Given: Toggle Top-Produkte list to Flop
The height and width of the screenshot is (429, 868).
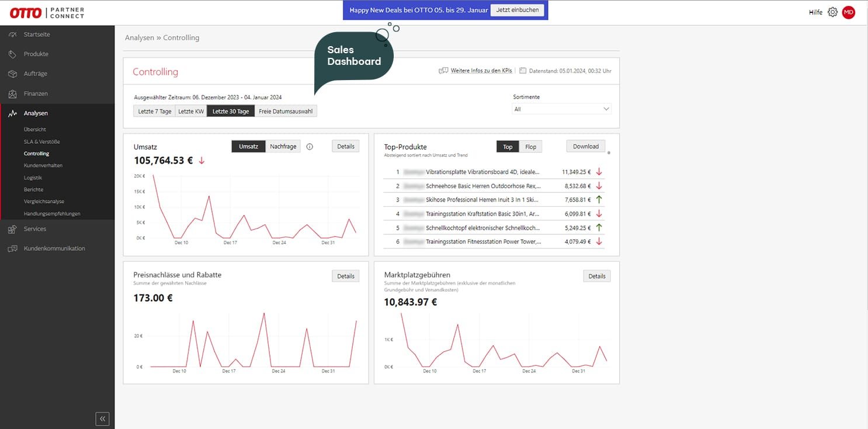Looking at the screenshot, I should click(x=530, y=147).
